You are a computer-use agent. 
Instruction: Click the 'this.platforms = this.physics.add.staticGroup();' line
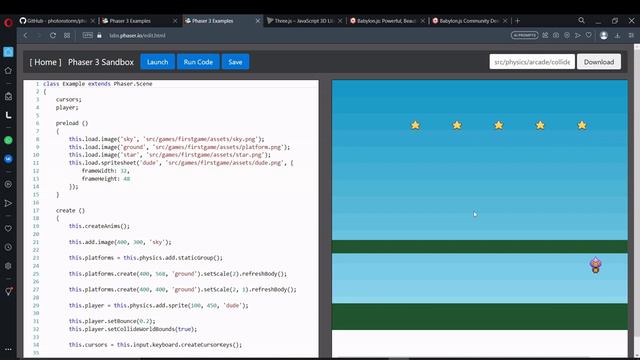(146, 258)
